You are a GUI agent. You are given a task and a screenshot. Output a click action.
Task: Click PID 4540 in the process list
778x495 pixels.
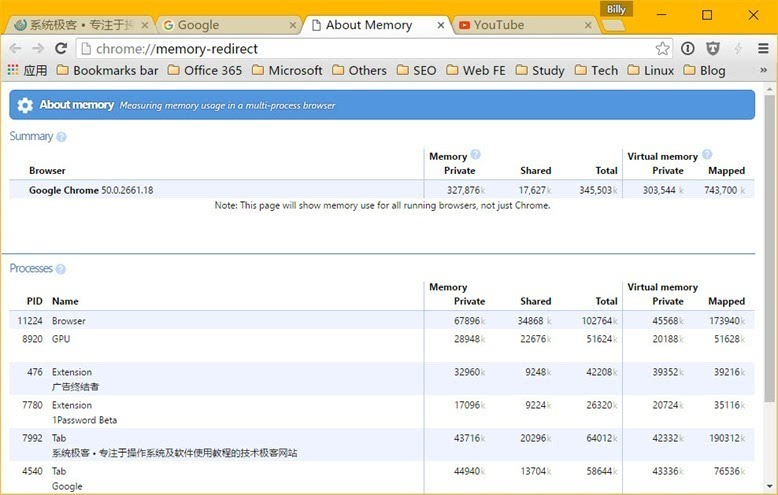(x=32, y=471)
